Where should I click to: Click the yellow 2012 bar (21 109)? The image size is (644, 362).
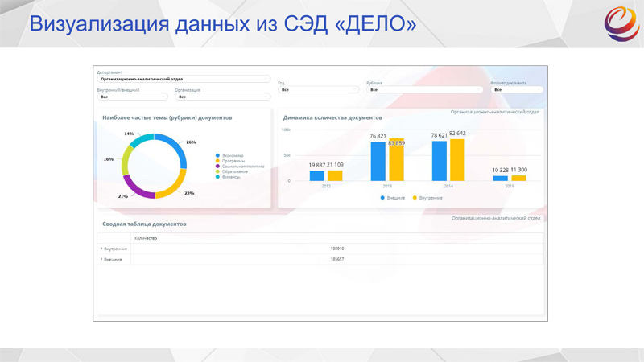coord(335,175)
